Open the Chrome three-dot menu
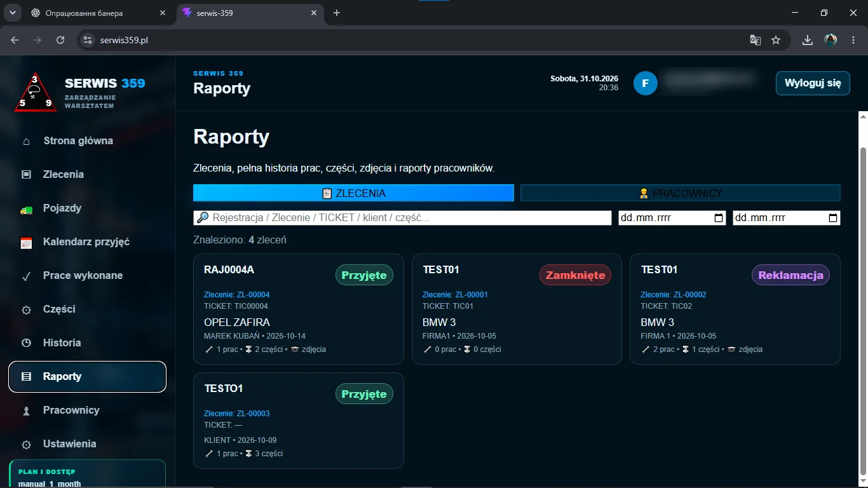 click(x=853, y=40)
